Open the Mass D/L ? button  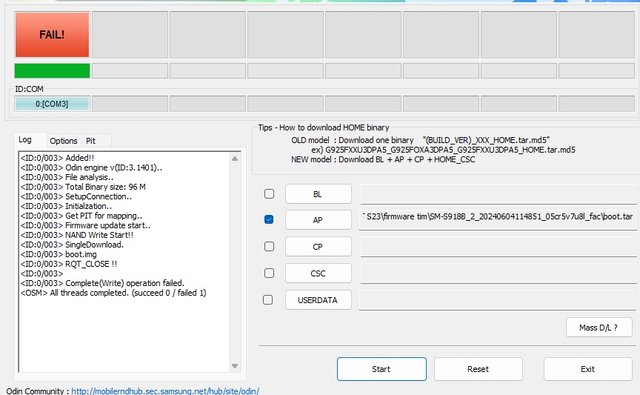click(x=599, y=327)
